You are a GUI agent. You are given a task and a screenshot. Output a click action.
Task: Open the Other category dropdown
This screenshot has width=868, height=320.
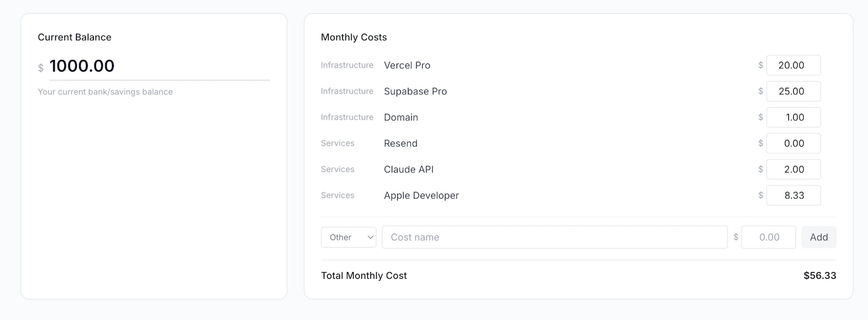tap(348, 237)
